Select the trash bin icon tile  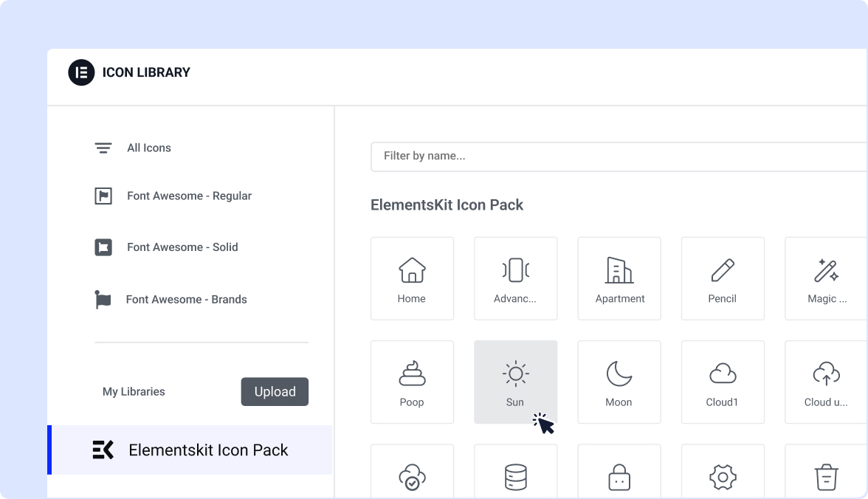click(826, 471)
